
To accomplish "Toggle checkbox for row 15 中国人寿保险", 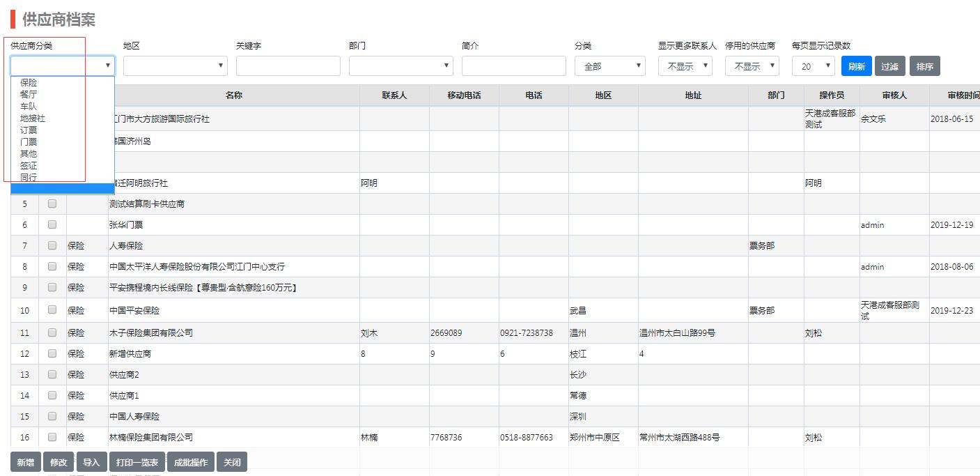I will pos(52,416).
